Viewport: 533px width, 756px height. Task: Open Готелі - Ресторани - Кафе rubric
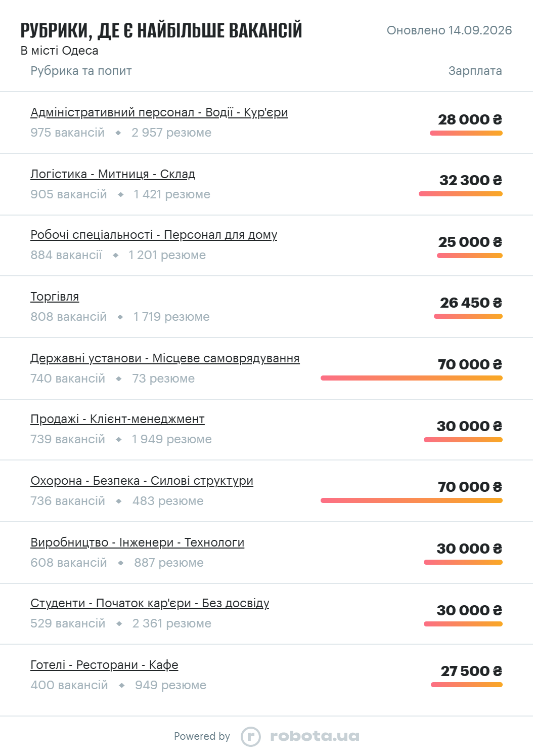[x=104, y=665]
